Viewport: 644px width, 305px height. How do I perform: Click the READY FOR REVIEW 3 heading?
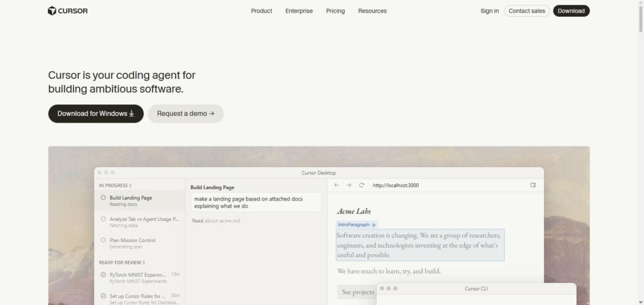[x=122, y=262]
